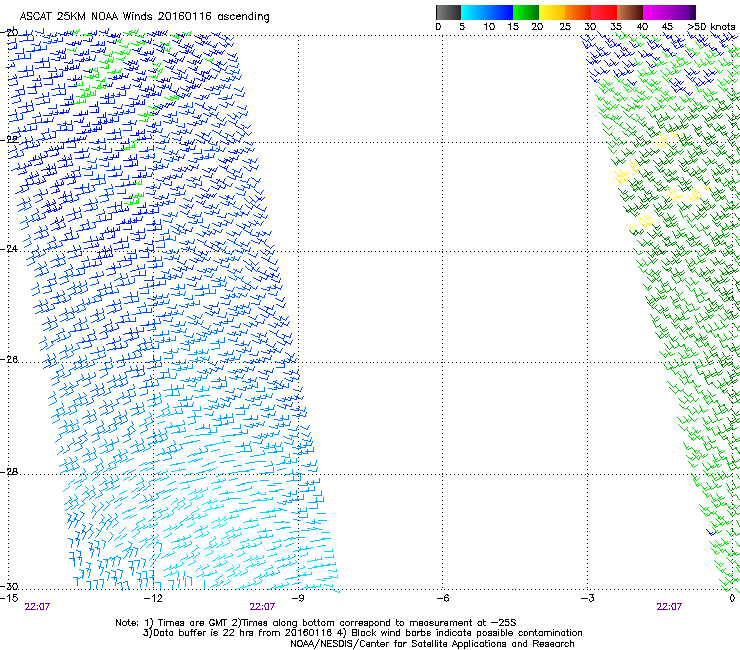
Task: Click the green 15-20 knots legend swatch
Action: [x=526, y=12]
